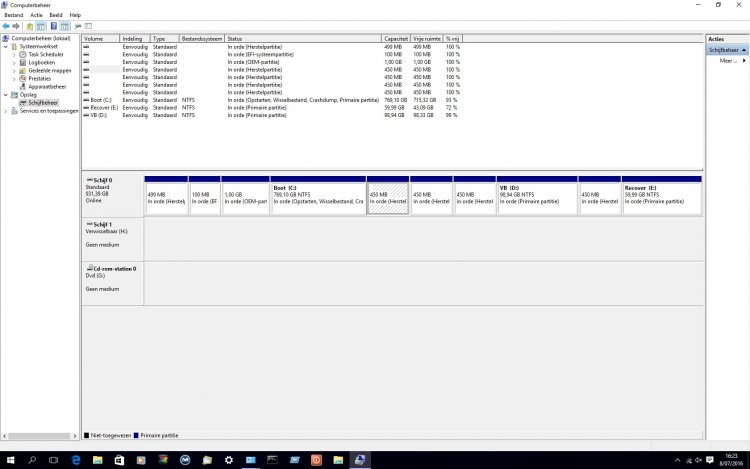Select the 499 MB Herstelpartitie volume row
The height and width of the screenshot is (469, 750).
click(272, 47)
